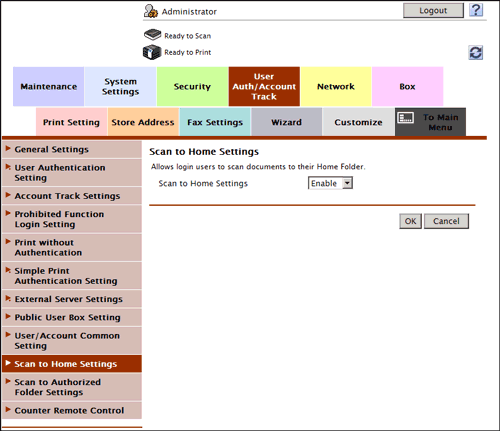This screenshot has width=500, height=431.
Task: Click the Administrator user icon
Action: 151,11
